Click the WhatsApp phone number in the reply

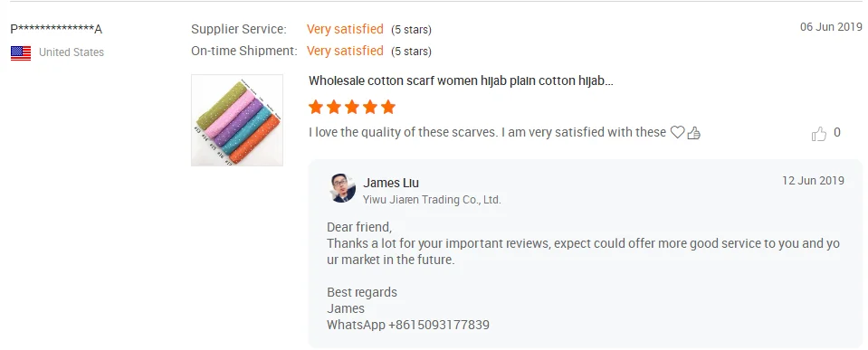(x=439, y=325)
